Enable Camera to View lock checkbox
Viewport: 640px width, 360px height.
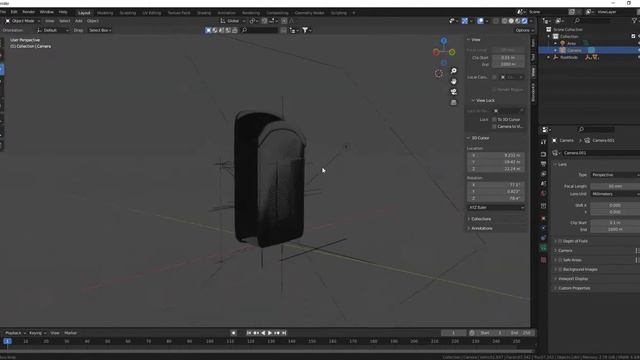point(494,127)
